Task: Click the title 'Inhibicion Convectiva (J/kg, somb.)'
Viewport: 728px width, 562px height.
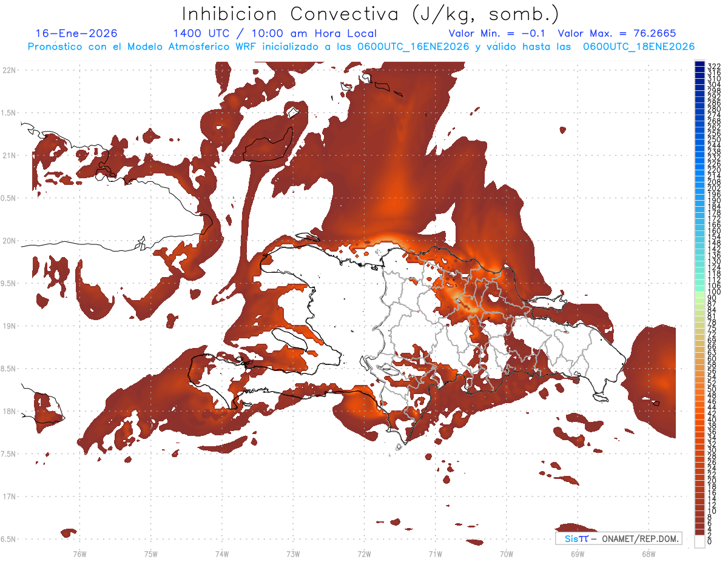Action: 371,14
